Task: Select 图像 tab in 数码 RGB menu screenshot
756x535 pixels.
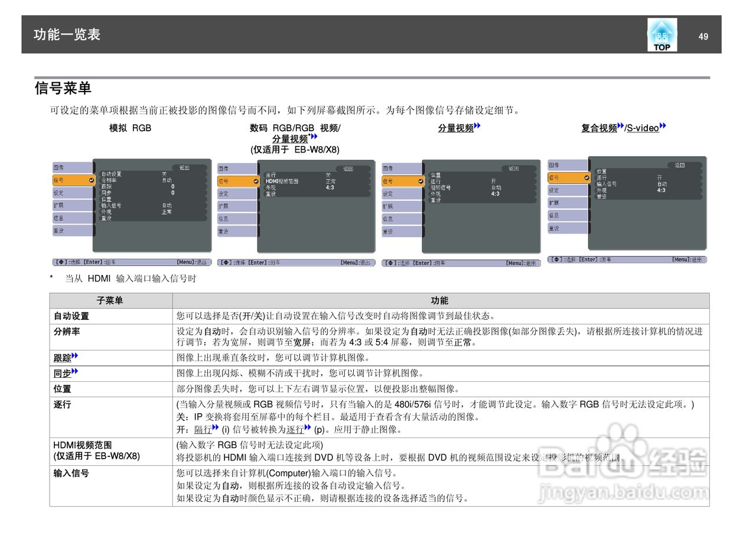Action: [x=237, y=168]
